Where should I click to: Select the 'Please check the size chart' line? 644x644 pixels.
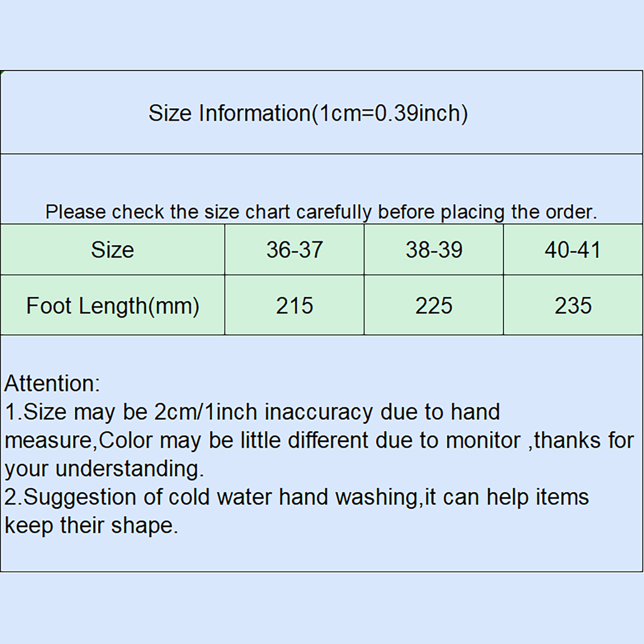tap(321, 212)
